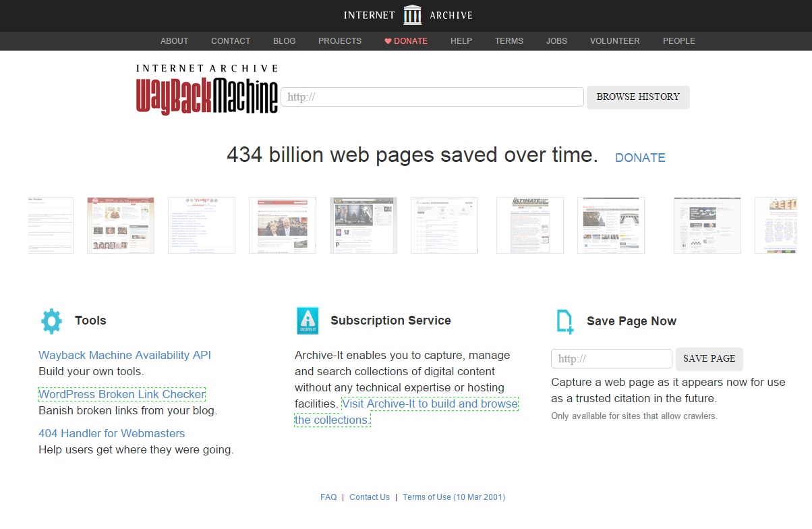This screenshot has width=812, height=529.
Task: Open WordPress Broken Link Checker link
Action: point(122,394)
